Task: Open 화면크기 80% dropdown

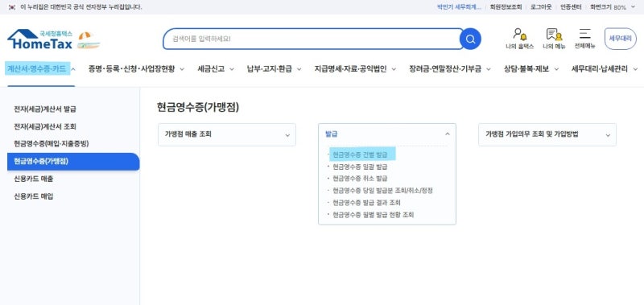Action: pyautogui.click(x=613, y=7)
